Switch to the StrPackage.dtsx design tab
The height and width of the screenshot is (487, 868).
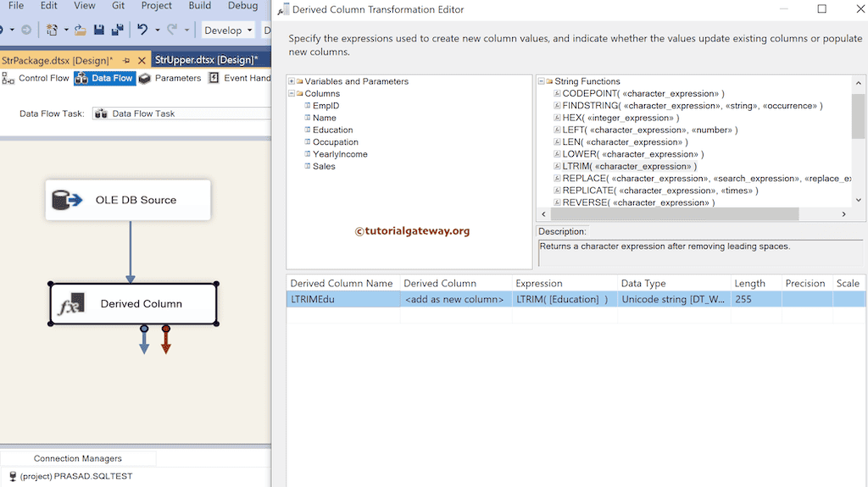click(x=57, y=60)
